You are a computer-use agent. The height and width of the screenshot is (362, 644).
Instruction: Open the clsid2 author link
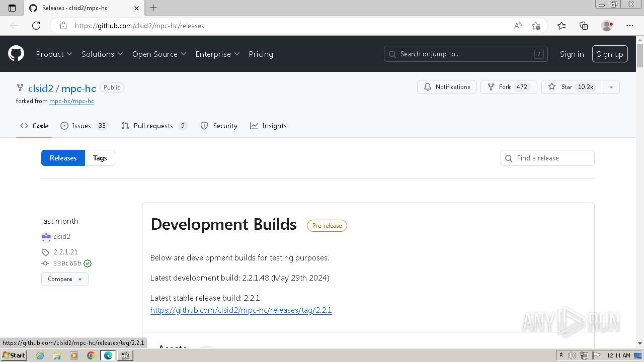[62, 237]
